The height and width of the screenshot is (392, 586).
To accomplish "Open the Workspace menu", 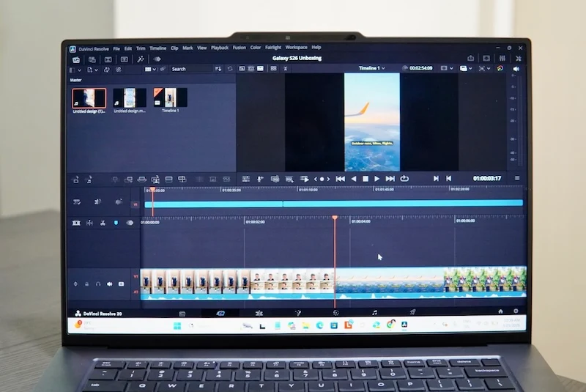I will [x=297, y=48].
